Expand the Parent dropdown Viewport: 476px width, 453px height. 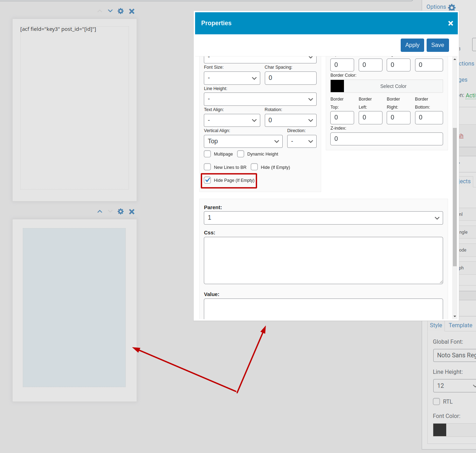323,218
